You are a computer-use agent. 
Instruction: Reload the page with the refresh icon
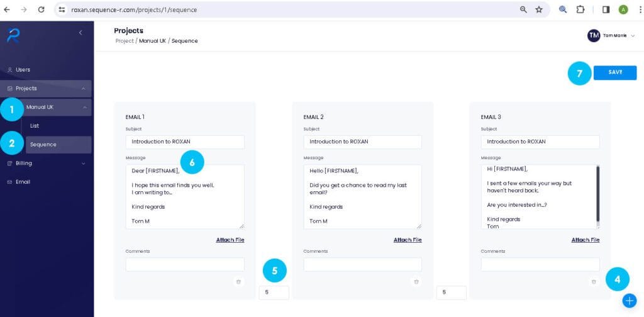[41, 9]
